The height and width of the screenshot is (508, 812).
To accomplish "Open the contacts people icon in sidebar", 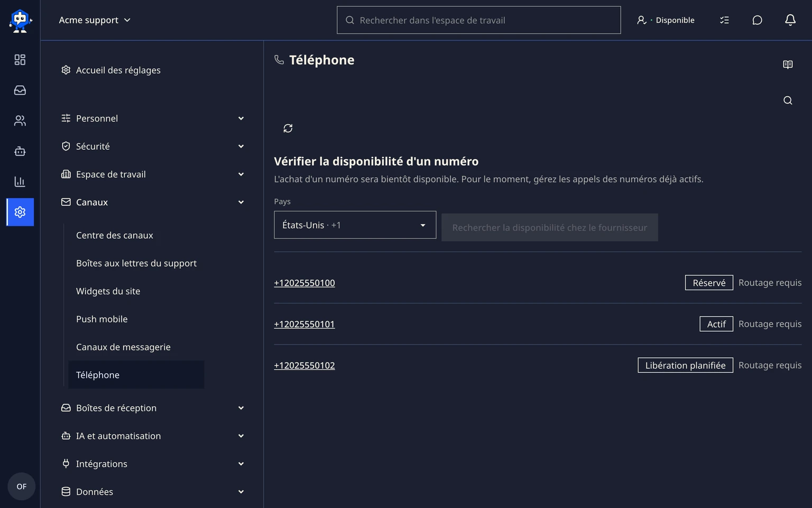I will click(20, 121).
